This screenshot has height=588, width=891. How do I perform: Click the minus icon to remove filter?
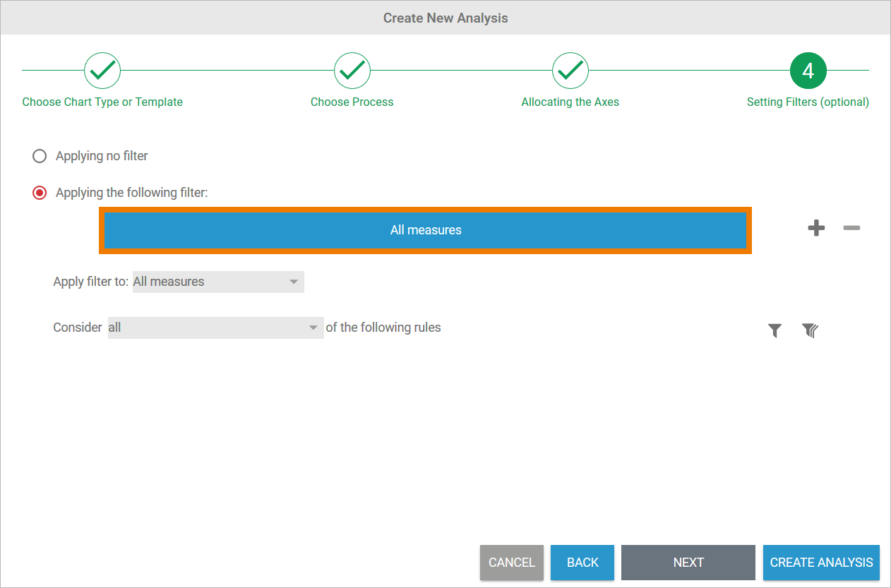[x=851, y=228]
